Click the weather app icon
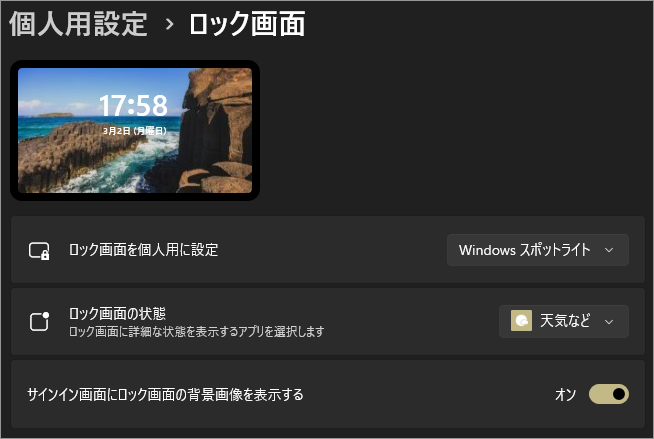The height and width of the screenshot is (439, 654). tap(521, 321)
